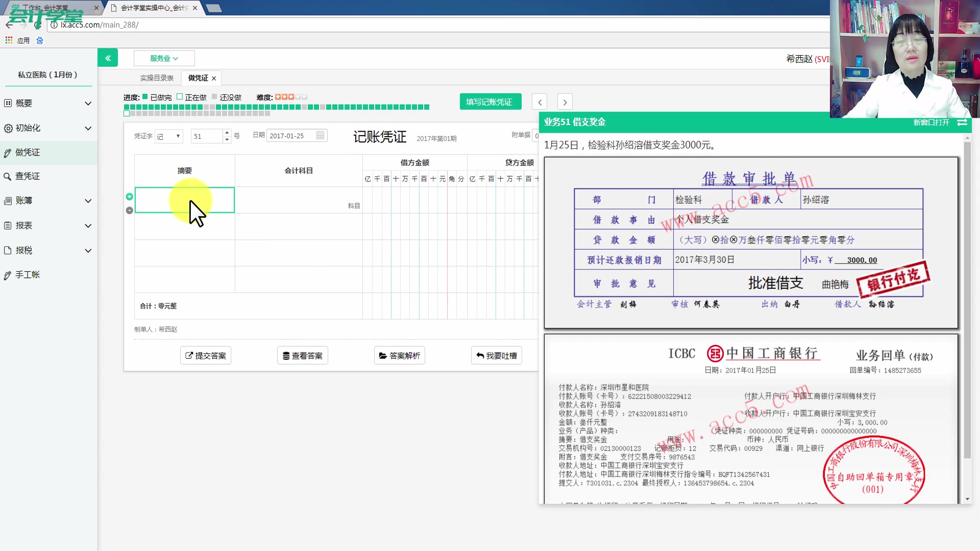This screenshot has height=551, width=980.
Task: Open the 凭证字 记 dropdown
Action: pyautogui.click(x=169, y=136)
